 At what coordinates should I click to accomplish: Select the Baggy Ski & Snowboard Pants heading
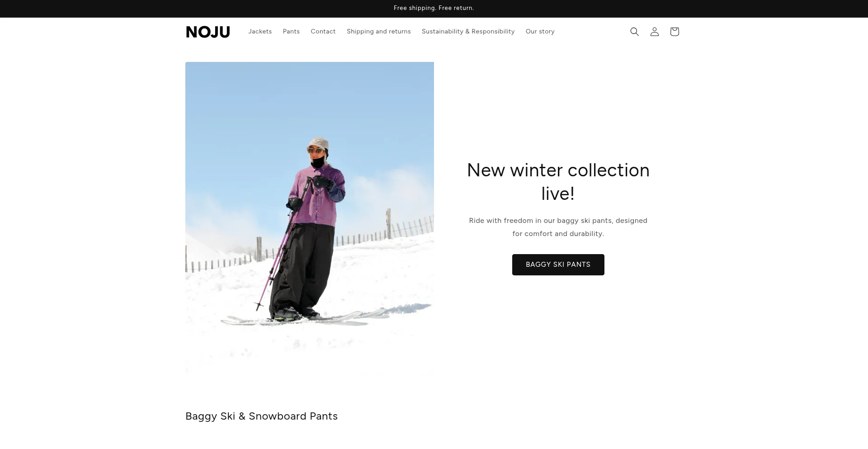(261, 416)
